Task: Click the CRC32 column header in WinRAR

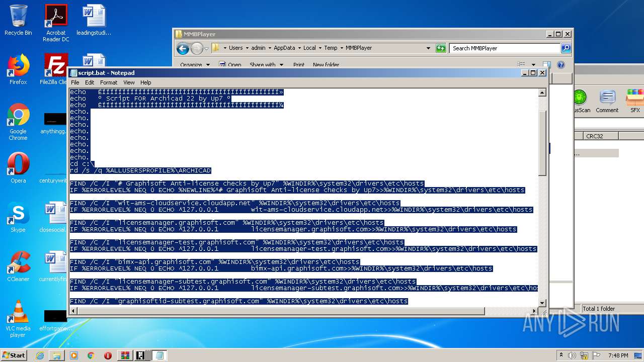Action: [x=600, y=136]
